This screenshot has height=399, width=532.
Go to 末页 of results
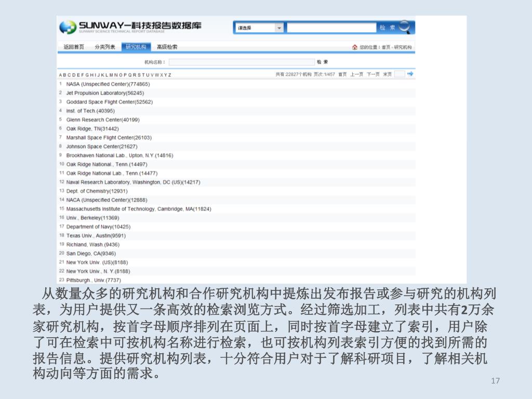point(387,74)
